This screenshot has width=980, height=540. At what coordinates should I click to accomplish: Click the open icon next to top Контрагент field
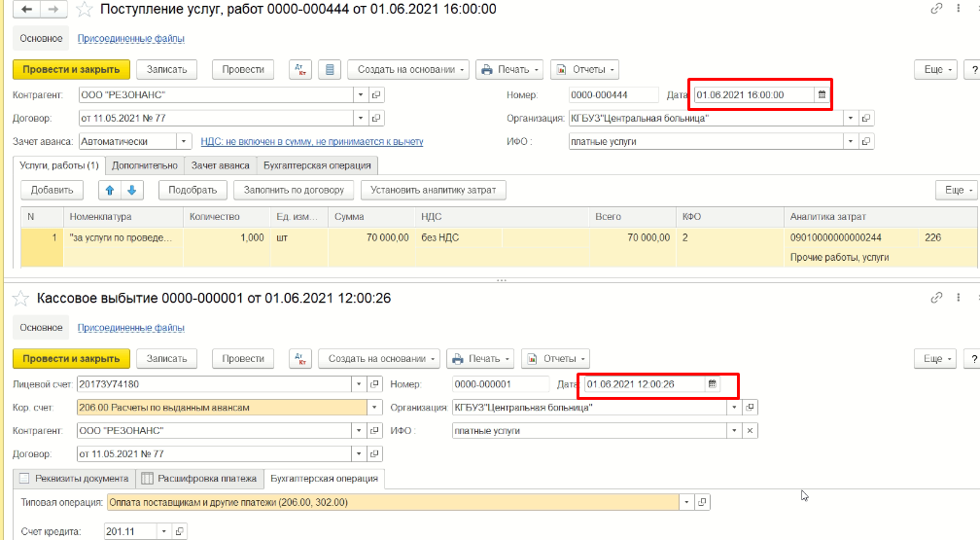376,94
